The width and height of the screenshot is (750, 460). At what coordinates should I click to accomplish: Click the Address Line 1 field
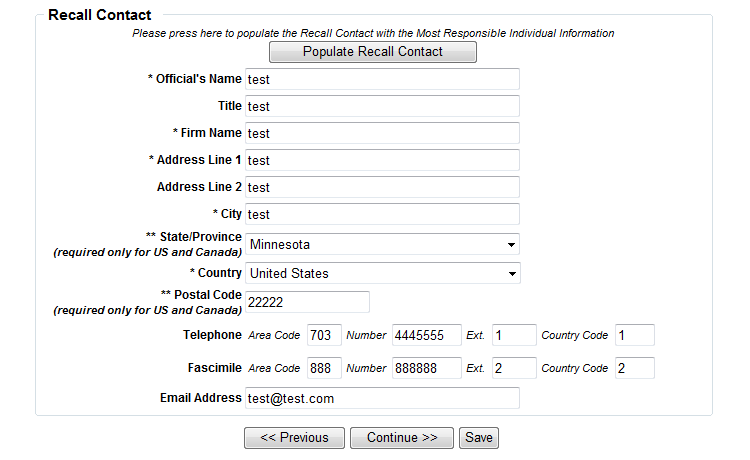tap(382, 160)
